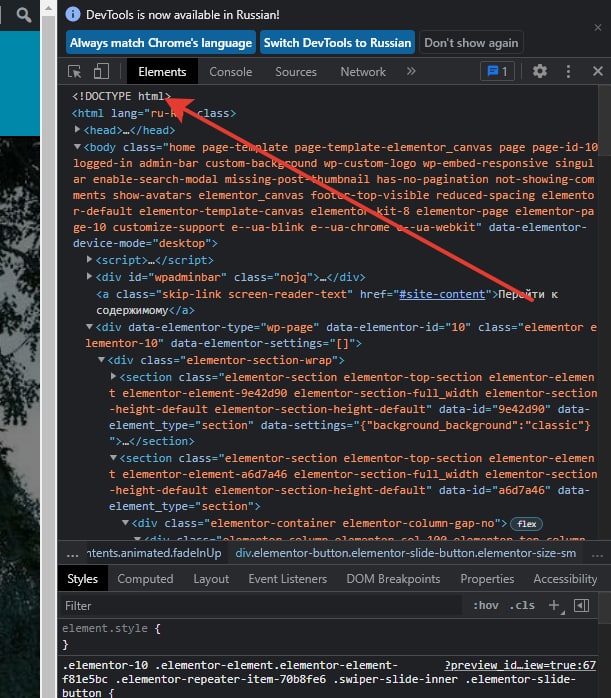The image size is (611, 698).
Task: Click the flex badge on elementor-container div
Action: (x=526, y=524)
